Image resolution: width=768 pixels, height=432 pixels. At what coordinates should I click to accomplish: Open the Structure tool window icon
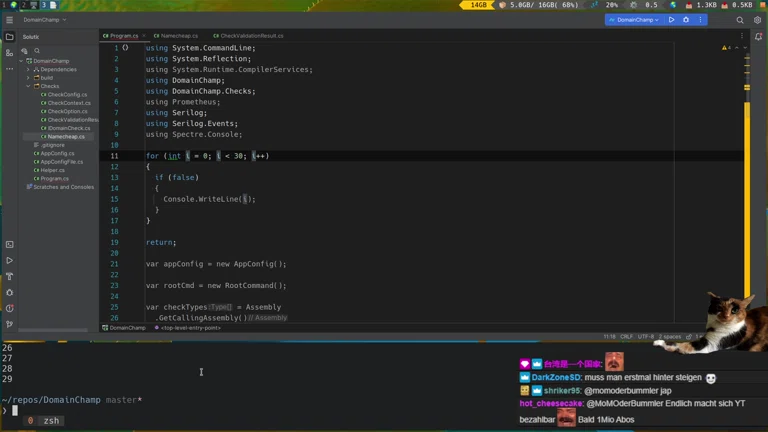[9, 53]
